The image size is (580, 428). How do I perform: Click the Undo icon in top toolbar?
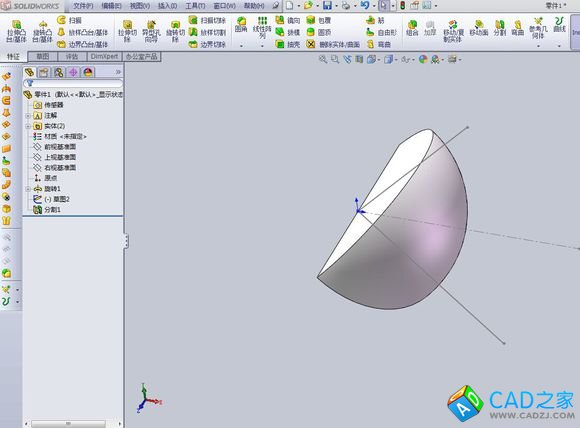click(365, 6)
